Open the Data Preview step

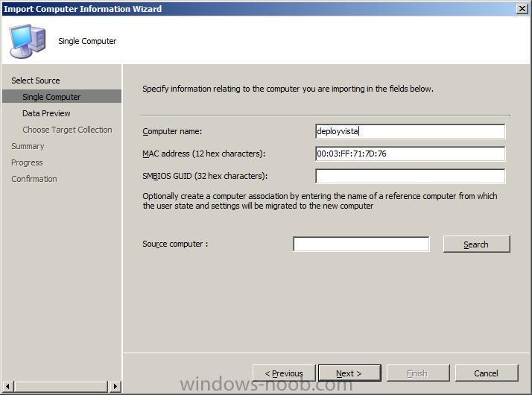[46, 113]
